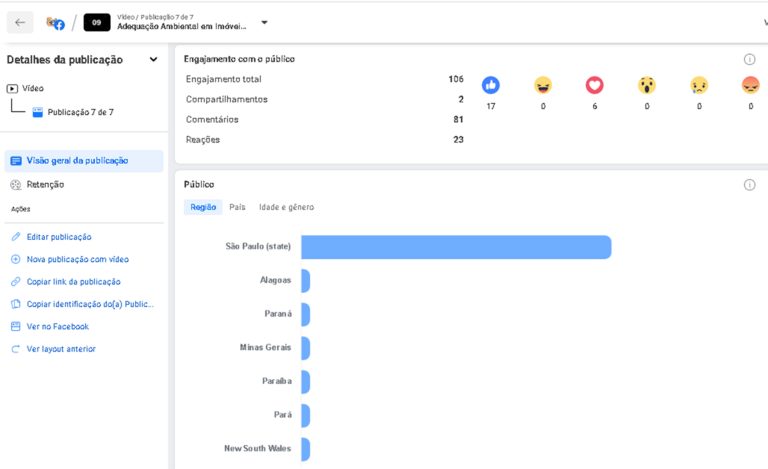Open the Facebook page icon
The width and height of the screenshot is (768, 469).
point(55,23)
